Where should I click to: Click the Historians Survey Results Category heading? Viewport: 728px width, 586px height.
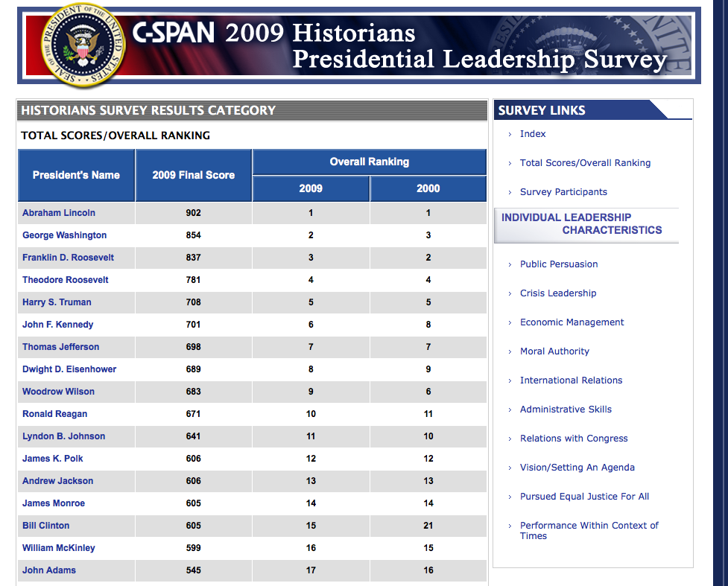pos(148,110)
